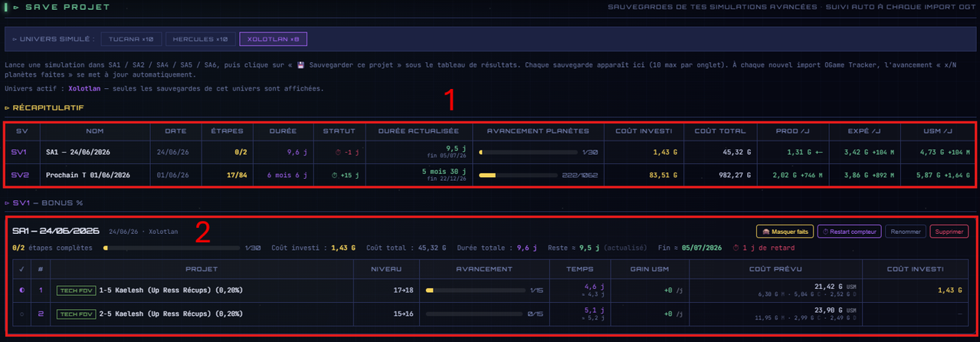Click Renommer to rename the save

point(906,231)
